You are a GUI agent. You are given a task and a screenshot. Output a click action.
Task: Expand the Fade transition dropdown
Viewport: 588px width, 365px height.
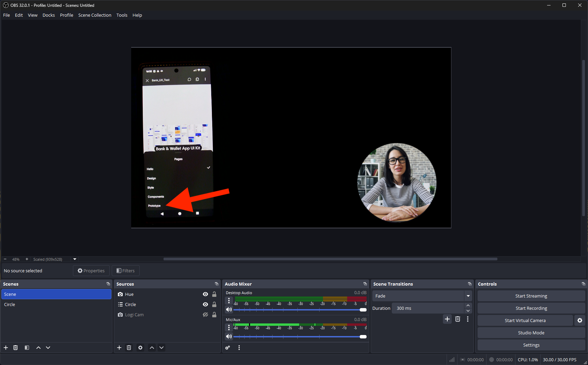tap(468, 296)
